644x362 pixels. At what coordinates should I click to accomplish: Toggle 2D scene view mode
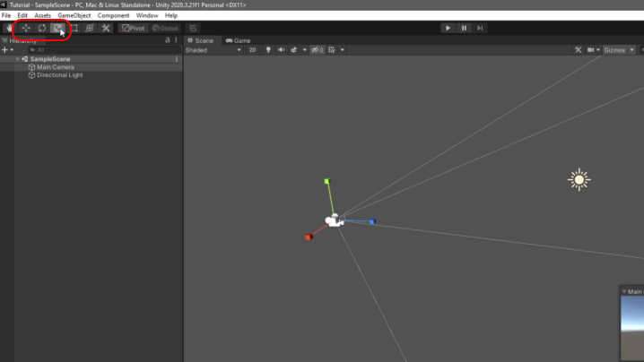(252, 50)
